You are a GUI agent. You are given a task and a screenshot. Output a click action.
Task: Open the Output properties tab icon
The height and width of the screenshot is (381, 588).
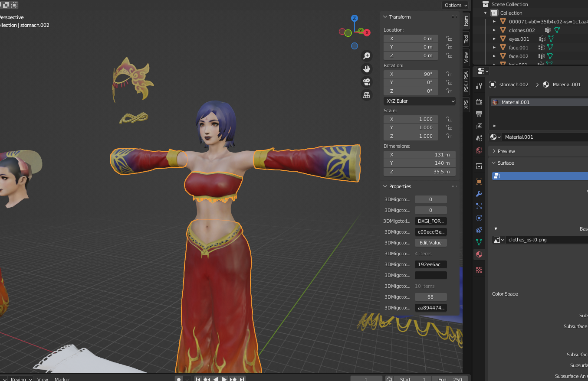479,114
